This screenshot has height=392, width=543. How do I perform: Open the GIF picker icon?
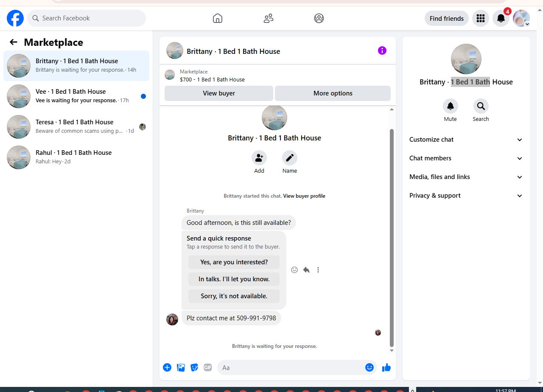(208, 367)
